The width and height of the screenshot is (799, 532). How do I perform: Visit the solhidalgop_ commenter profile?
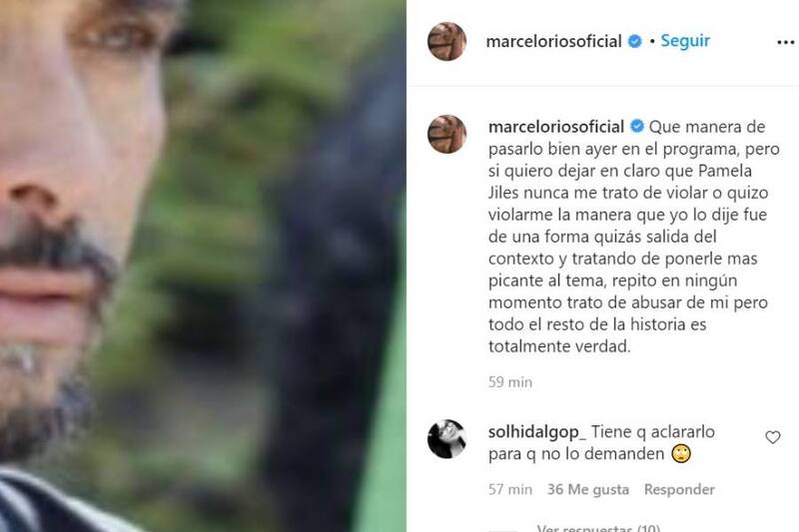537,432
